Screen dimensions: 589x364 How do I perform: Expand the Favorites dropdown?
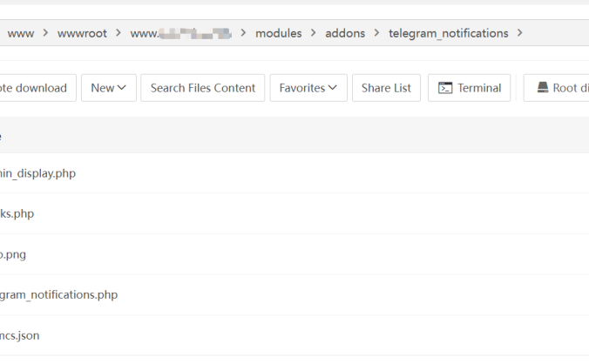tap(308, 88)
